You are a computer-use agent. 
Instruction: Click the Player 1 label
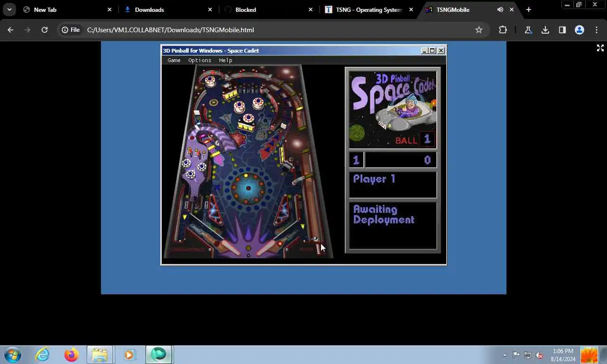coord(374,179)
